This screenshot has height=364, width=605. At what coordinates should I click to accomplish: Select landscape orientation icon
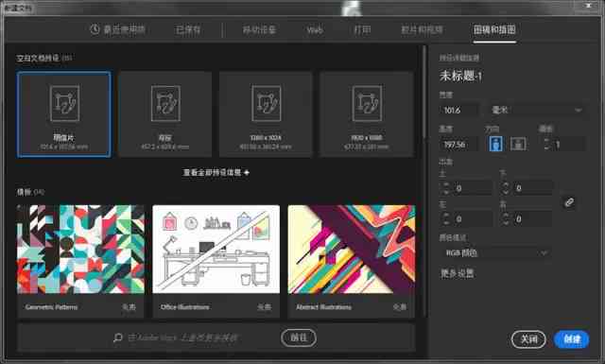518,144
